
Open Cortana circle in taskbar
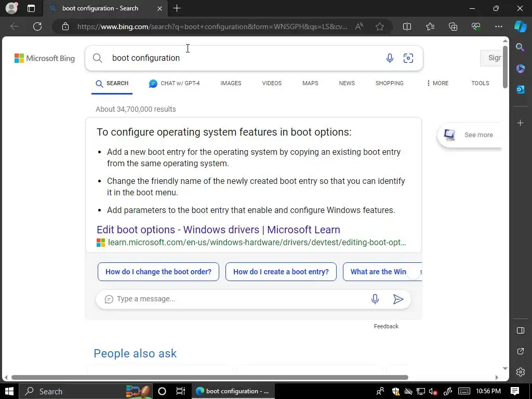point(162,391)
